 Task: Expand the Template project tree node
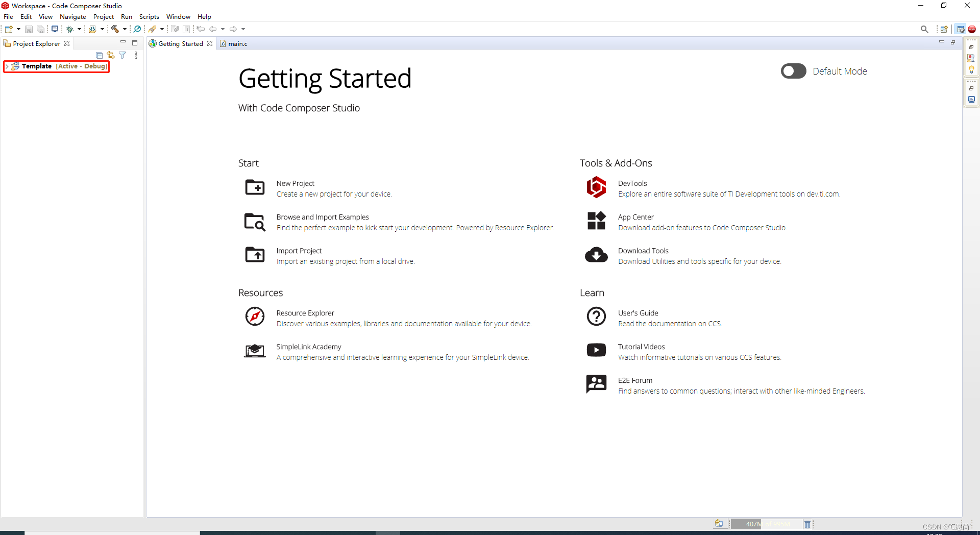tap(7, 66)
